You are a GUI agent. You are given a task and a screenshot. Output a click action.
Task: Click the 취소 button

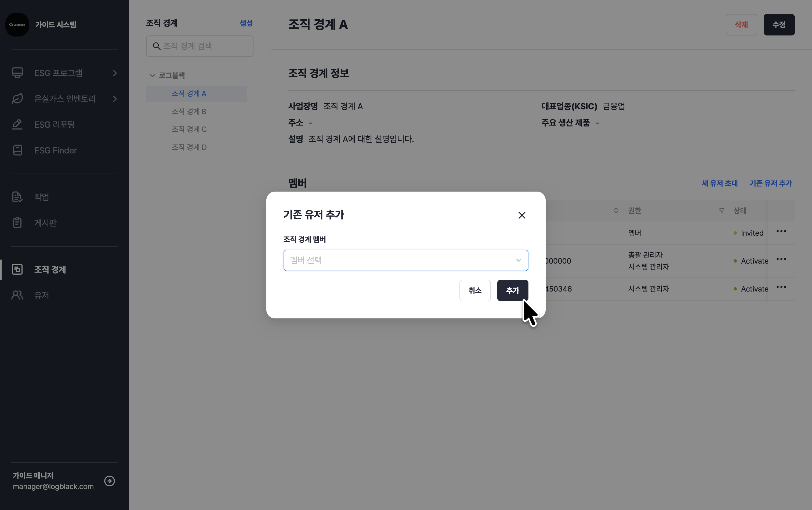point(474,290)
